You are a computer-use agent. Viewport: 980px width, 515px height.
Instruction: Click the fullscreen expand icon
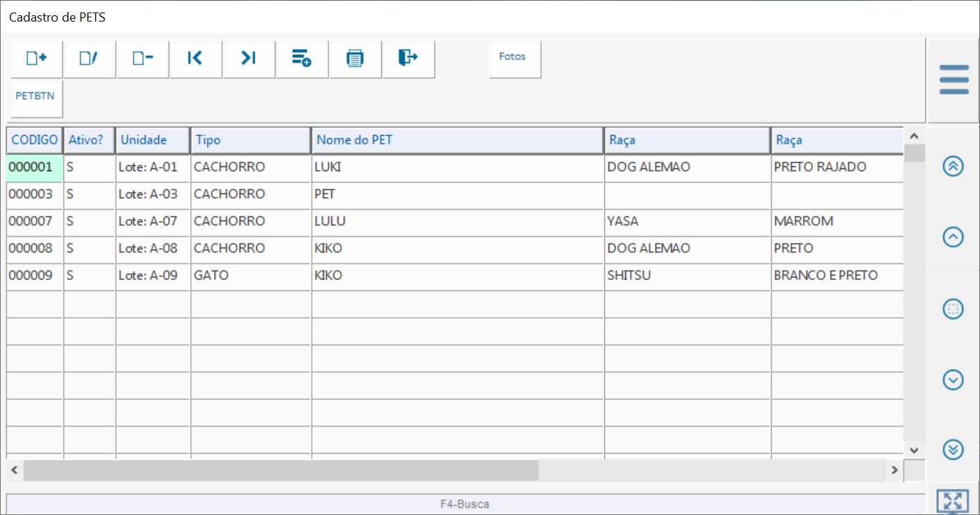tap(953, 501)
